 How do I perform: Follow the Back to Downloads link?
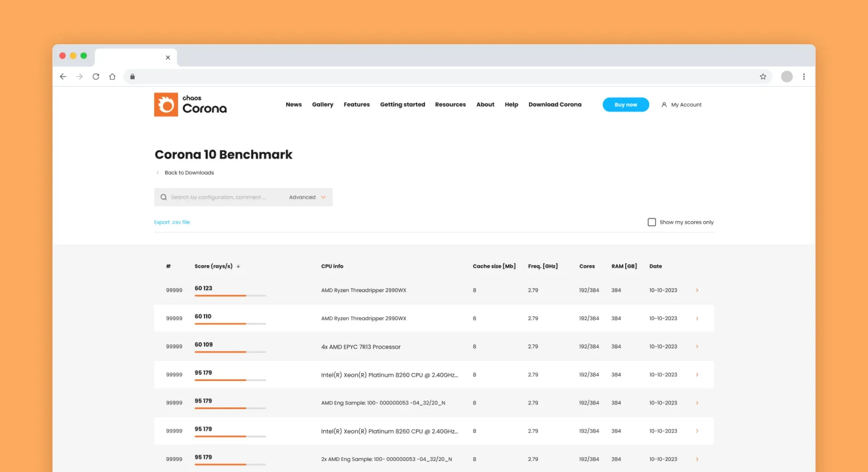click(189, 173)
